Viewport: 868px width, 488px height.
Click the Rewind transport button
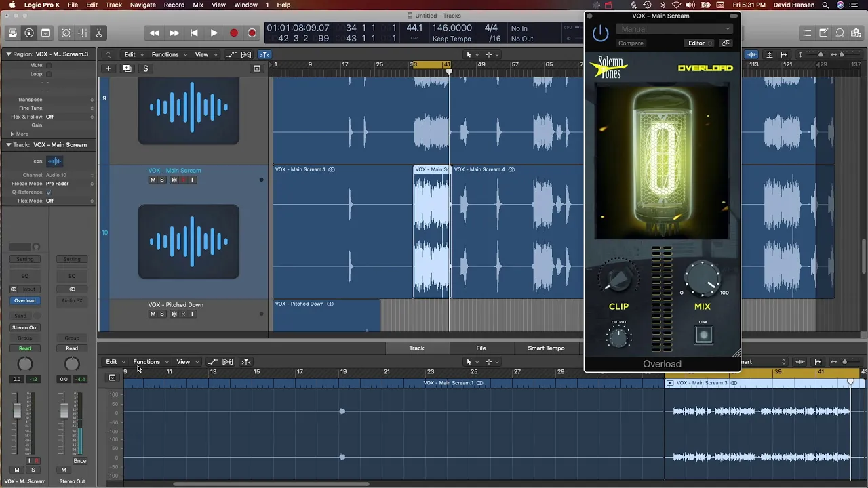tap(154, 33)
